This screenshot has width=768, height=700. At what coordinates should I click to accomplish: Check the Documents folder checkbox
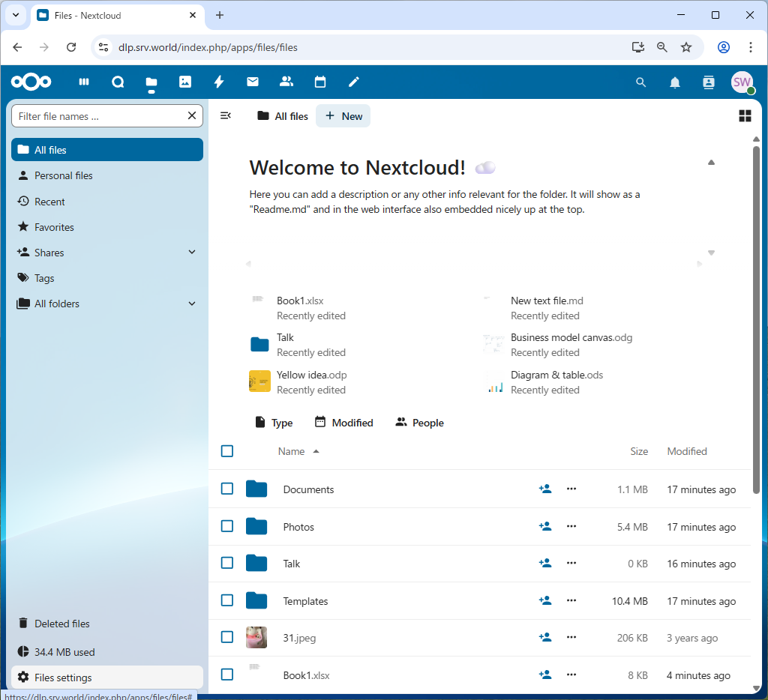pyautogui.click(x=227, y=489)
